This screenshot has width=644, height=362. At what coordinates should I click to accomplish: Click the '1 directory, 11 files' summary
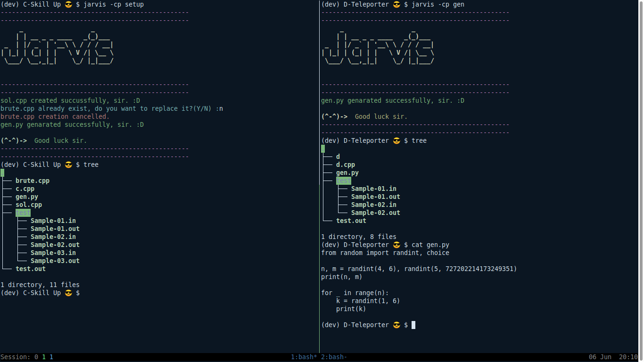(40, 285)
